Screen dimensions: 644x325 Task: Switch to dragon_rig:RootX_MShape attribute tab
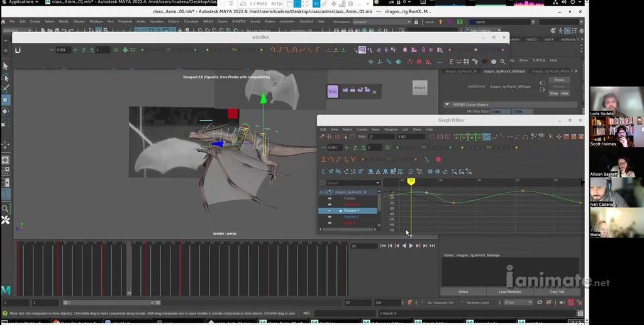[x=504, y=71]
